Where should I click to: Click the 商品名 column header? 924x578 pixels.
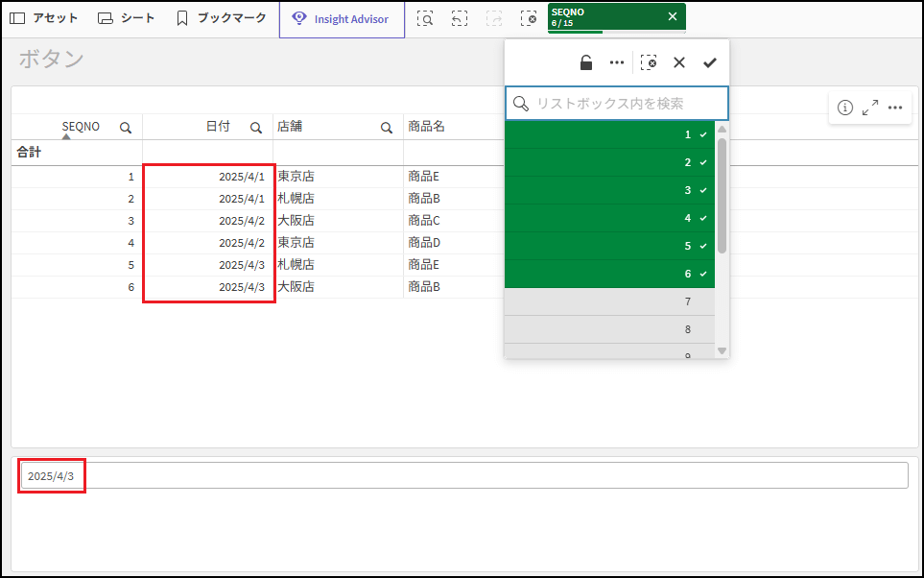427,126
